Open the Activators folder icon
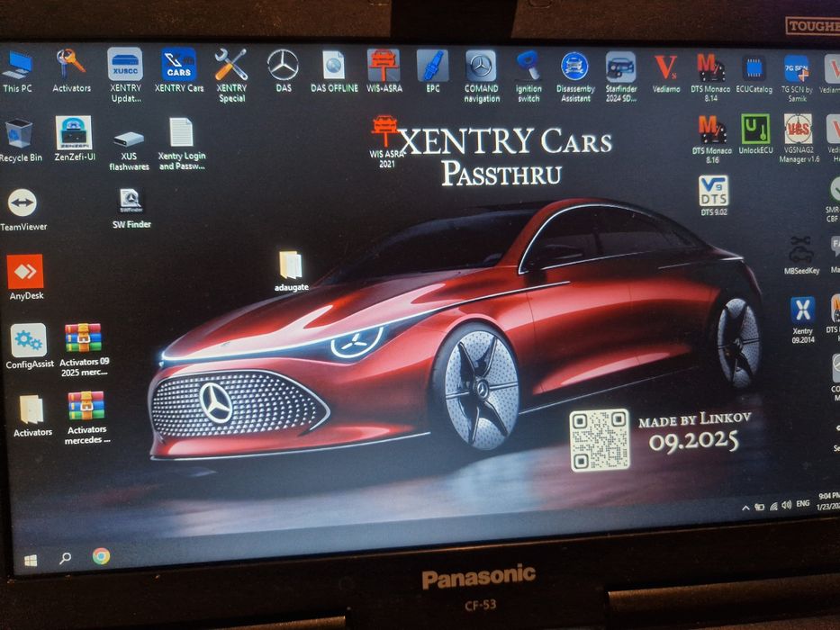Screen dimensions: 840x630 (x=32, y=416)
